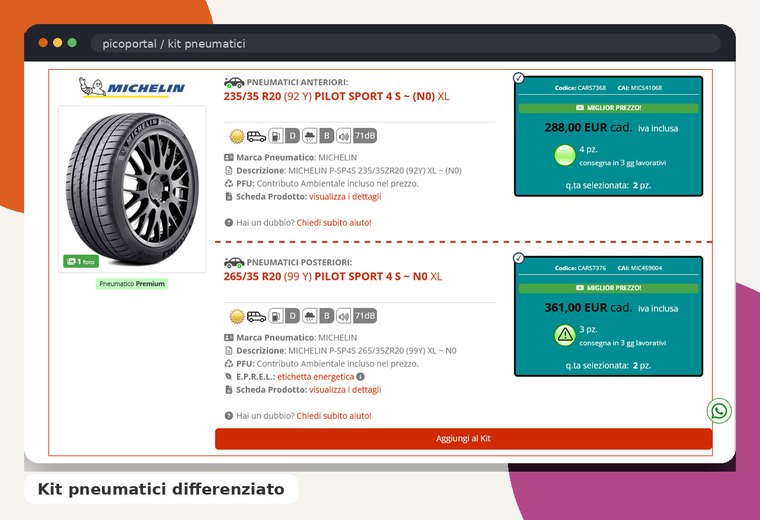Click fuel class D badge on the rear tyre

point(292,316)
